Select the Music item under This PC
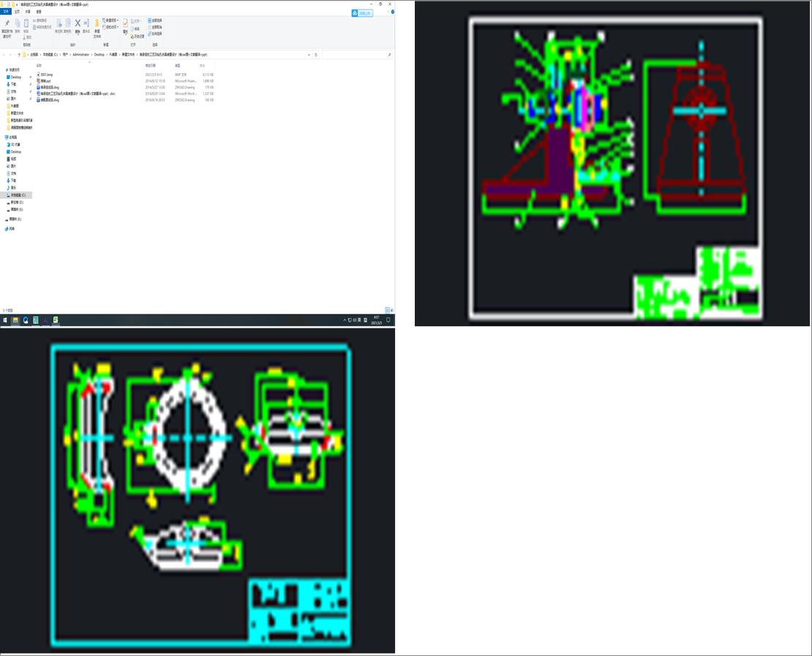The width and height of the screenshot is (812, 656). [13, 188]
